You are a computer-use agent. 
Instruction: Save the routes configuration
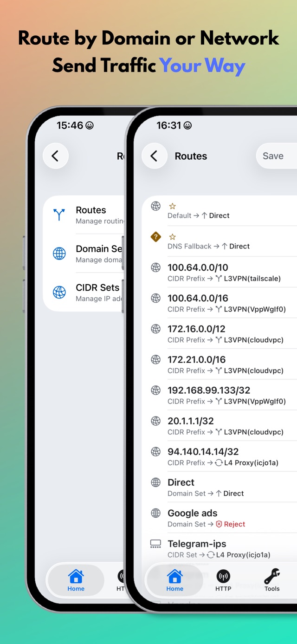[x=276, y=156]
